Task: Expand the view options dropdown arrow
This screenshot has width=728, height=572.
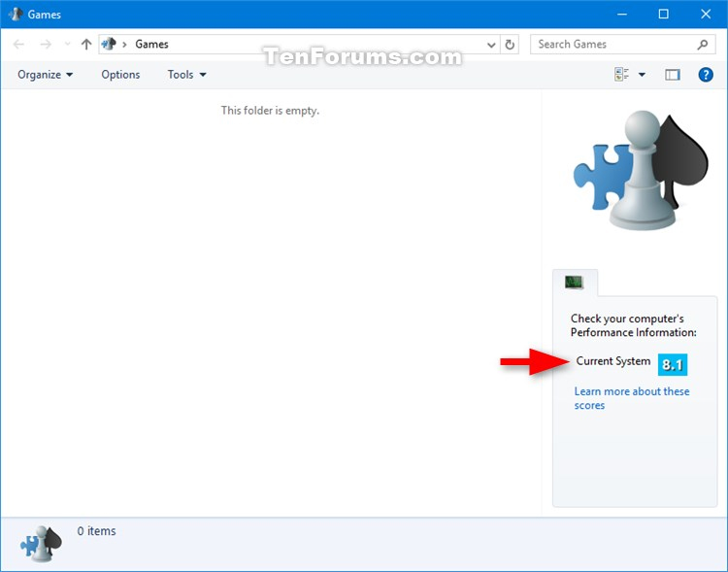Action: [642, 75]
